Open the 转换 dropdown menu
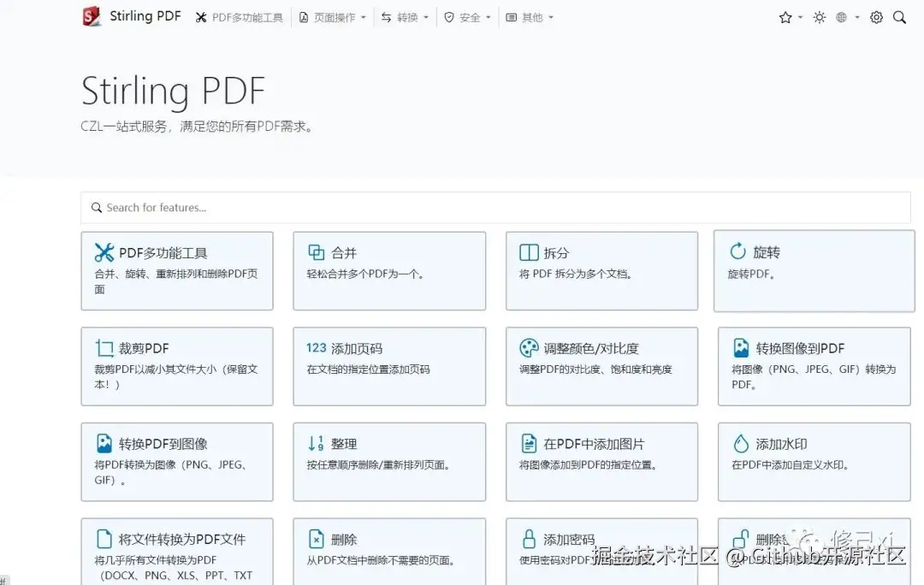Image resolution: width=924 pixels, height=585 pixels. (x=405, y=18)
